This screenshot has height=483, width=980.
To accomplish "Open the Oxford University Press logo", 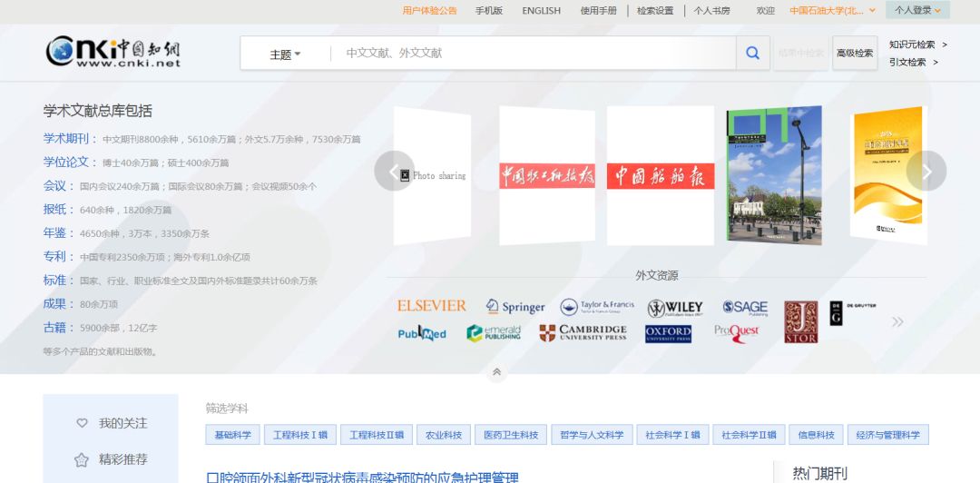I will click(668, 334).
